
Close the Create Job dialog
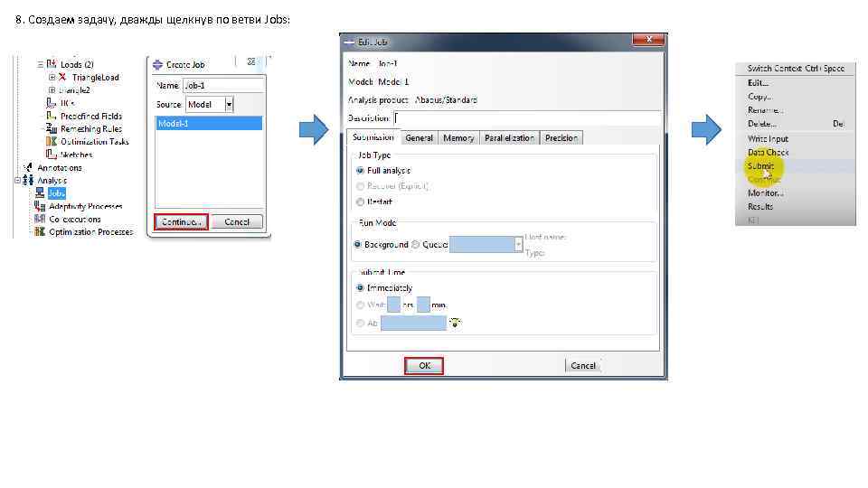[251, 62]
